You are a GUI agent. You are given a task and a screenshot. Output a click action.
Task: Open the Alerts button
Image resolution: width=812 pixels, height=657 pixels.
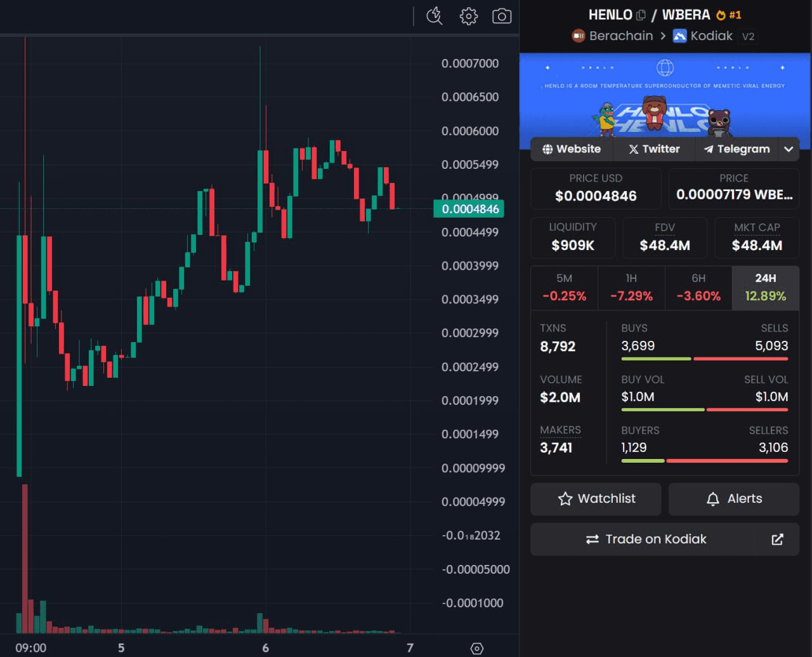click(x=734, y=499)
